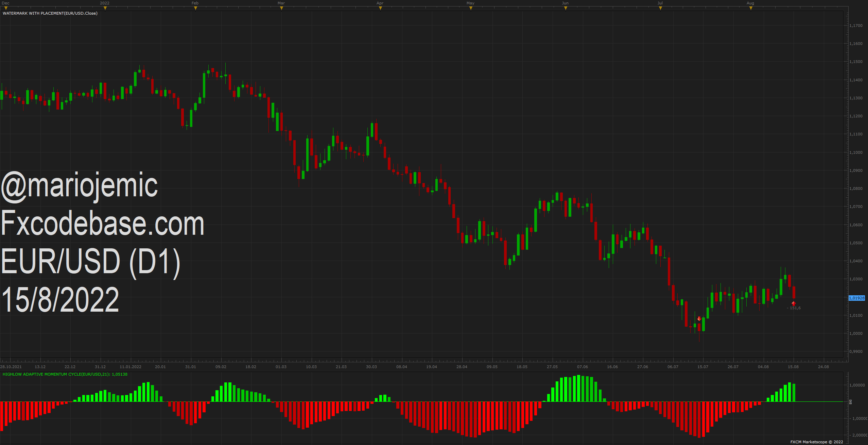The height and width of the screenshot is (445, 868).
Task: Click the current price tag 1,01928
Action: click(857, 298)
